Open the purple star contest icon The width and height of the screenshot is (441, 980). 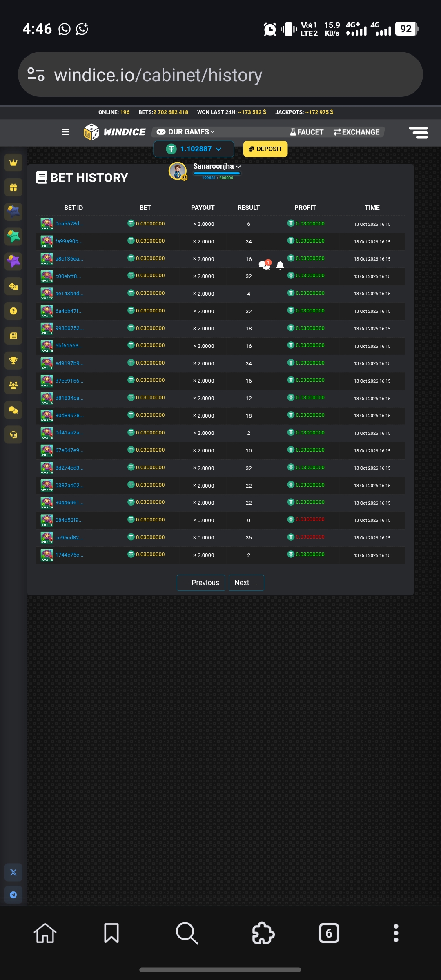tap(13, 261)
